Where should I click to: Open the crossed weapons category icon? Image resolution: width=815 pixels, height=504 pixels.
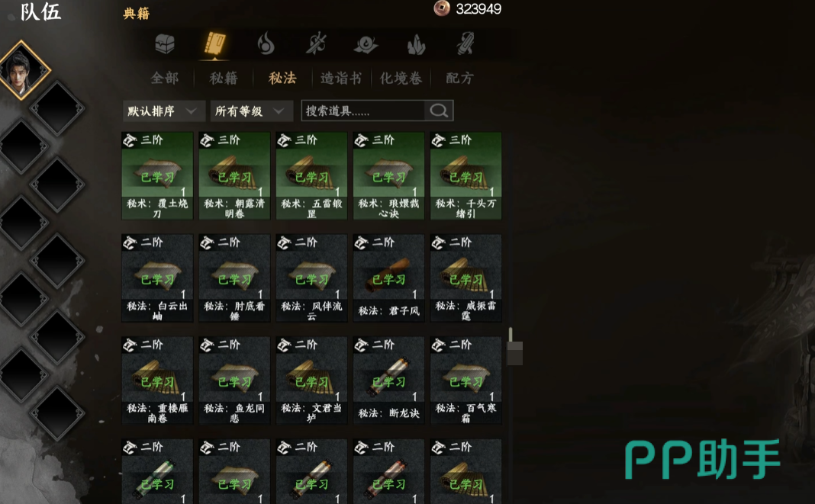(x=315, y=43)
